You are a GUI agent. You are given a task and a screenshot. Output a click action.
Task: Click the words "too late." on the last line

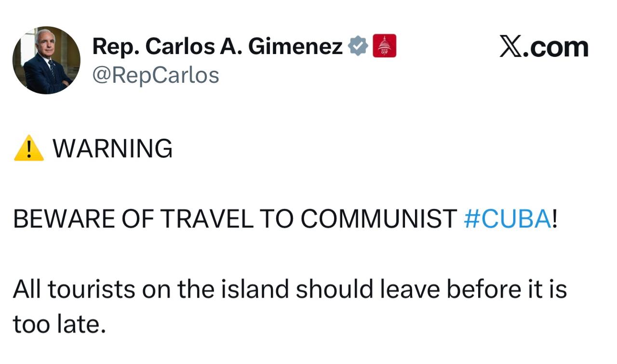(59, 325)
